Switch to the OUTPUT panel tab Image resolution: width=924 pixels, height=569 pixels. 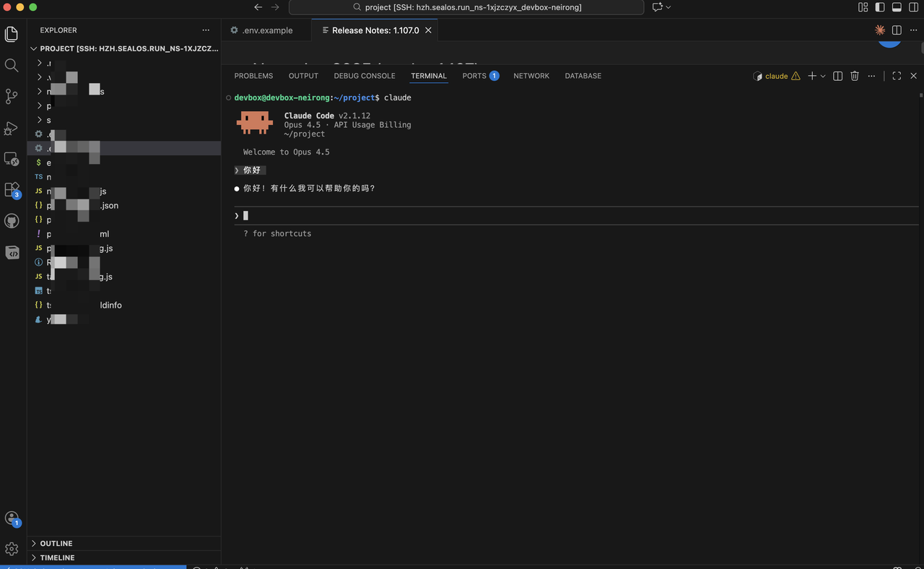(x=303, y=76)
